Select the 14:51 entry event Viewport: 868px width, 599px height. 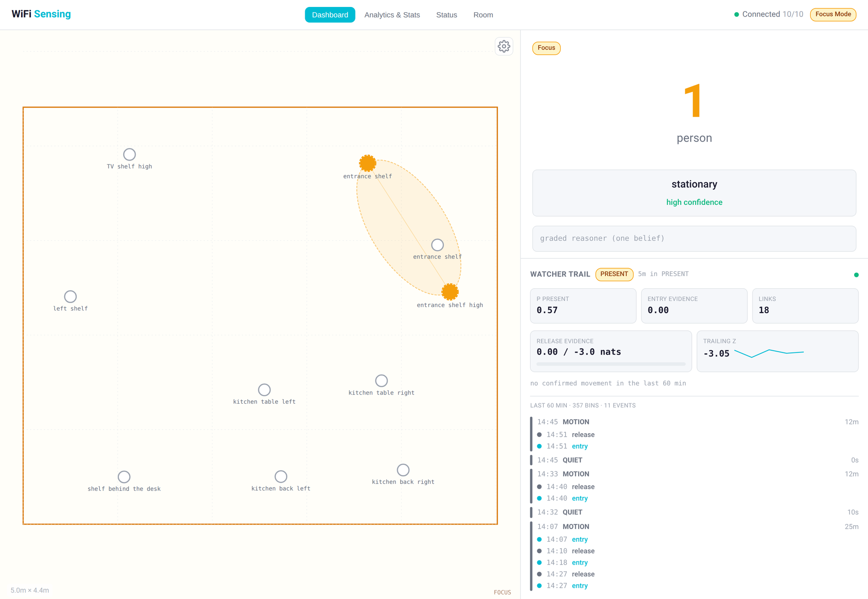coord(562,446)
